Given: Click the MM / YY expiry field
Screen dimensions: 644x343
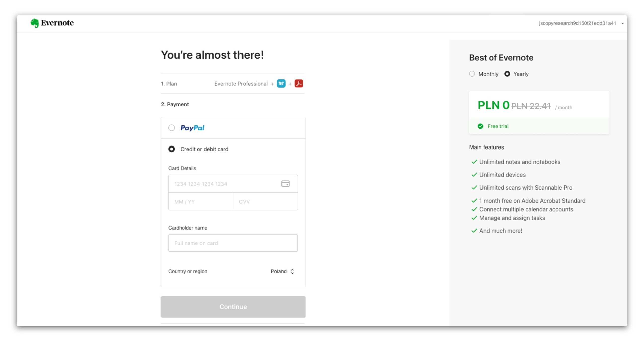Looking at the screenshot, I should [x=200, y=202].
